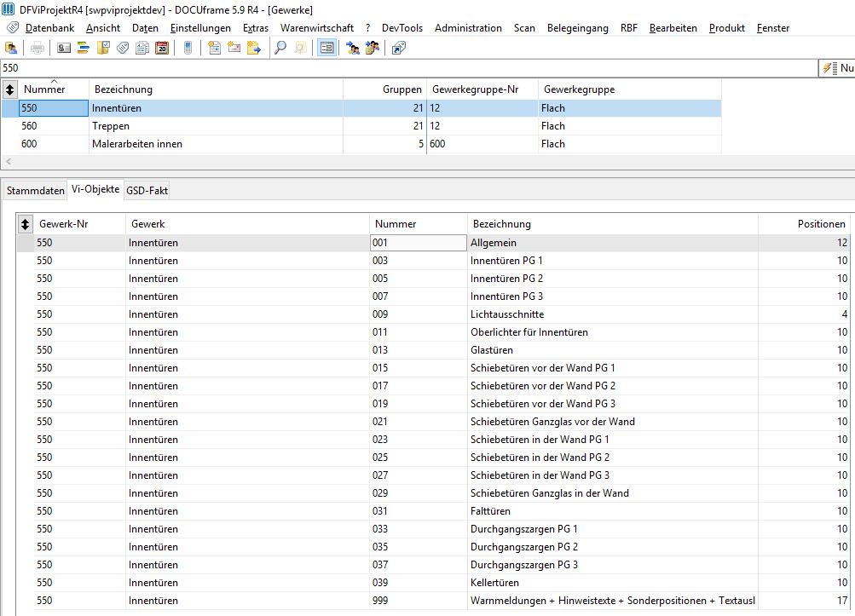This screenshot has height=616, width=855.
Task: Click the DOCUframe app icon in title bar
Action: (9, 9)
